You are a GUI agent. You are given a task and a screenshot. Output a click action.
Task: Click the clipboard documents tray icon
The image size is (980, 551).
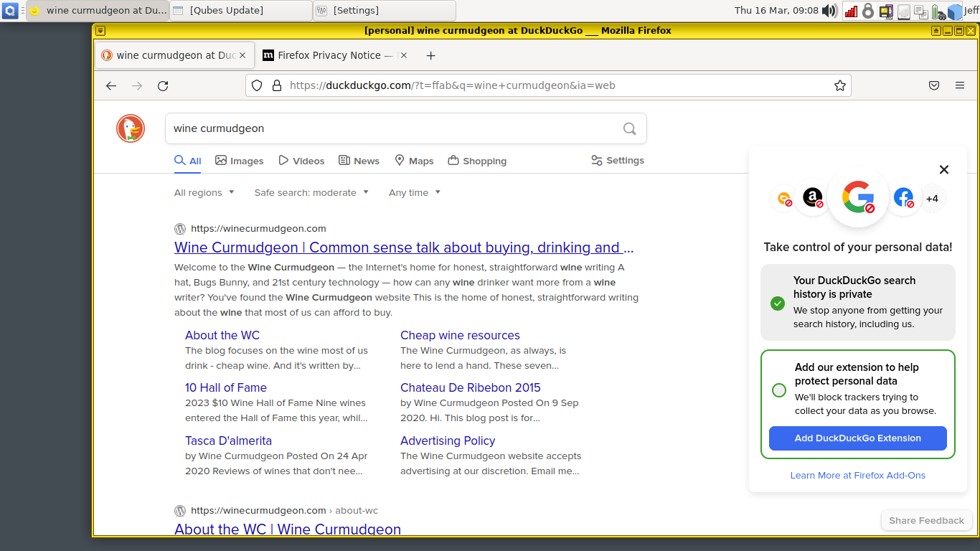click(x=921, y=11)
